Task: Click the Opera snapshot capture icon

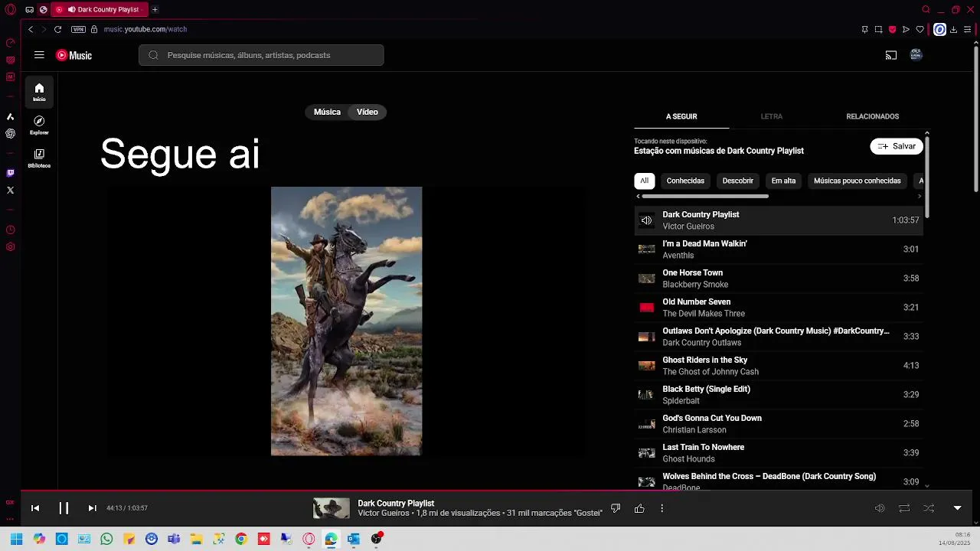Action: [878, 29]
